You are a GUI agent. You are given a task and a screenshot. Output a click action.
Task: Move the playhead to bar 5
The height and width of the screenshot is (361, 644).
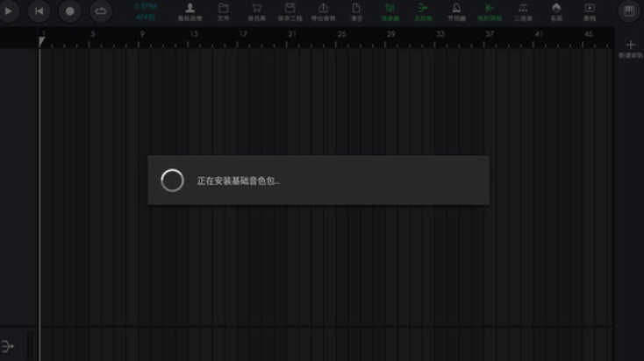[93, 34]
